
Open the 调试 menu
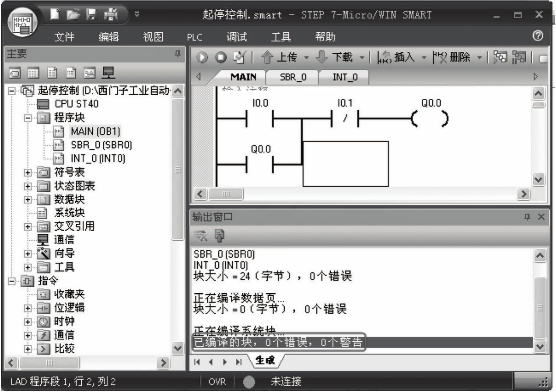237,38
